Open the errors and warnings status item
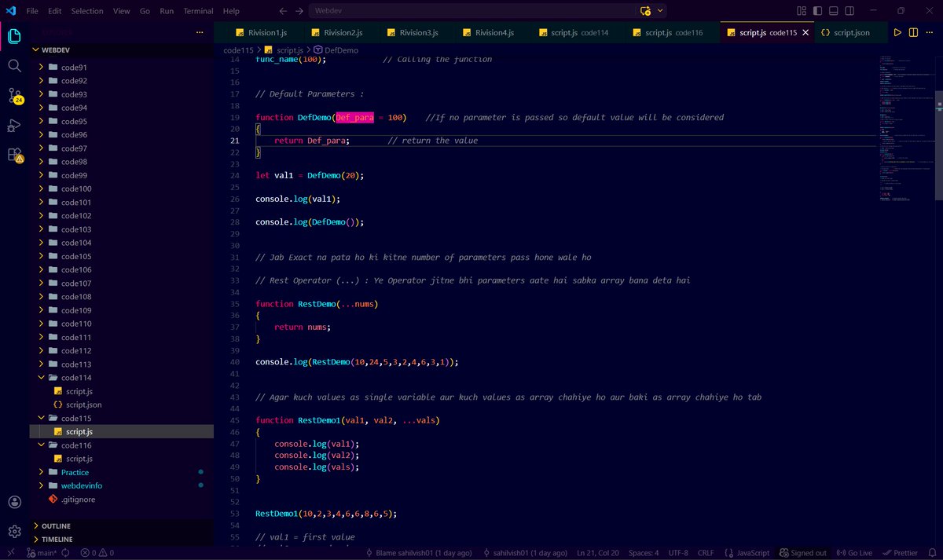This screenshot has height=560, width=943. pos(97,553)
